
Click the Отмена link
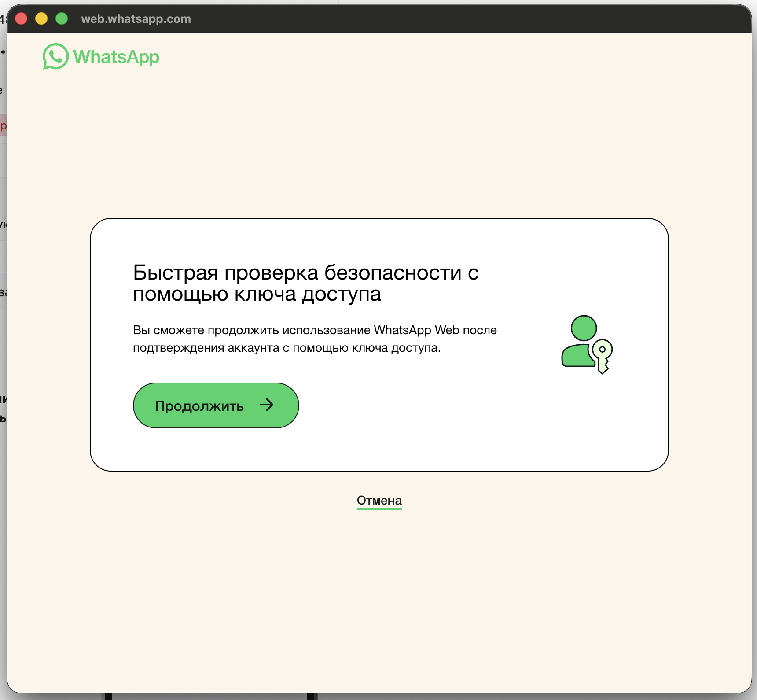tap(379, 501)
